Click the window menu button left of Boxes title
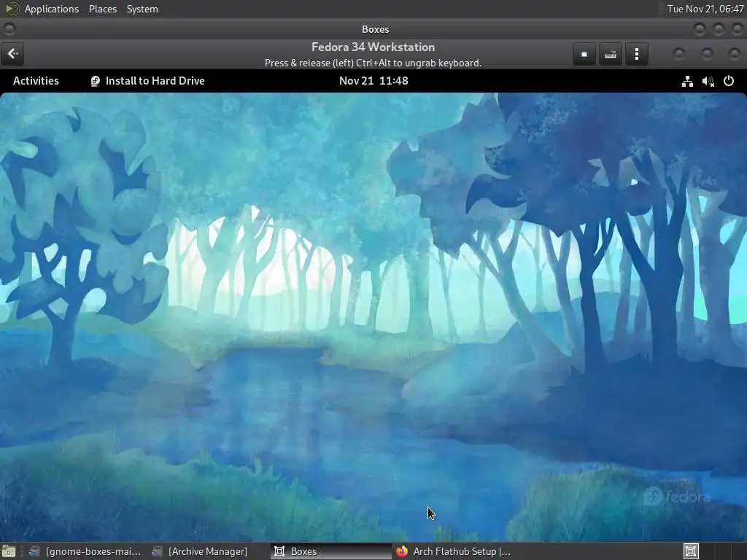The width and height of the screenshot is (747, 560). pyautogui.click(x=9, y=29)
